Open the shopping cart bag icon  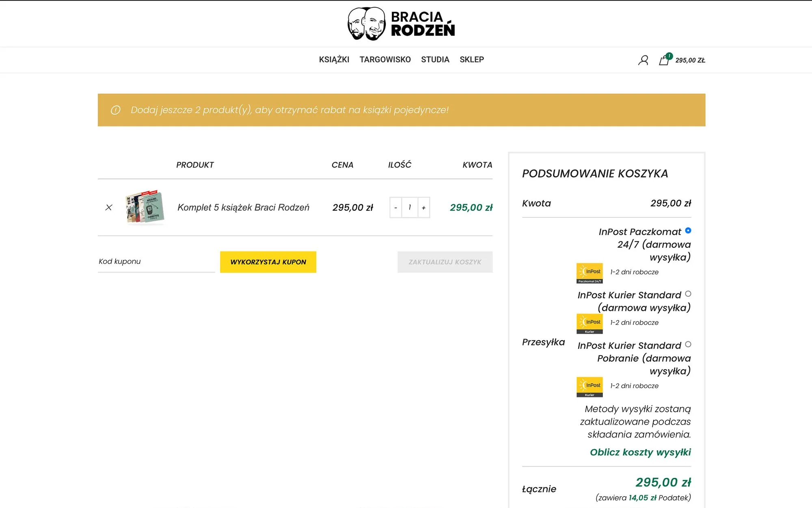[664, 60]
